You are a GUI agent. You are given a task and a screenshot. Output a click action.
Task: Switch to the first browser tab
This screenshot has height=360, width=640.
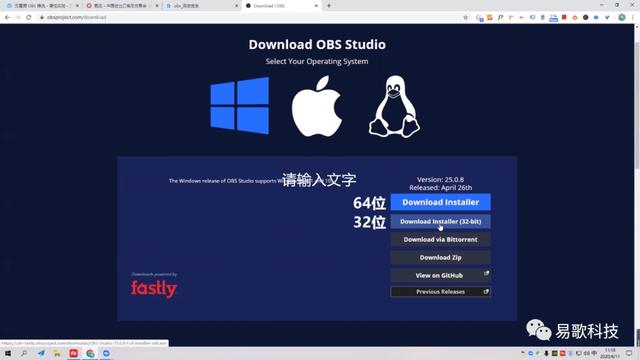41,6
